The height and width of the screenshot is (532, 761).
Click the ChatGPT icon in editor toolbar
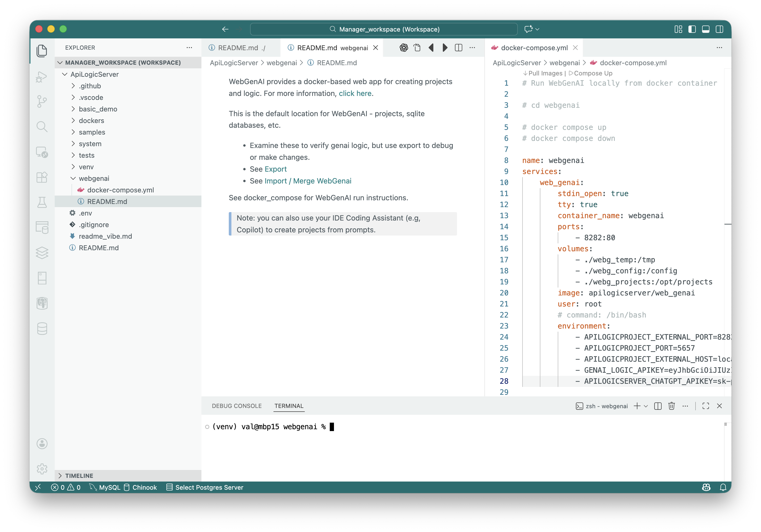403,48
